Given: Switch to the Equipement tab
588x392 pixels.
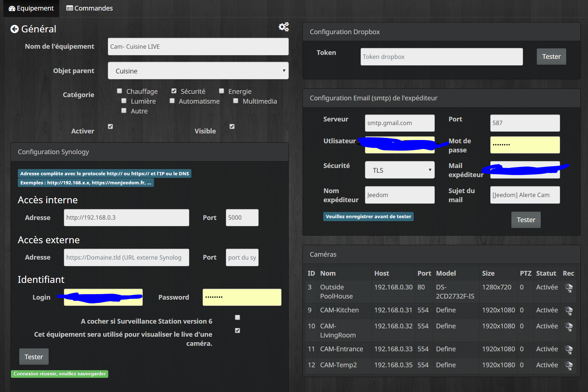Looking at the screenshot, I should [x=31, y=8].
